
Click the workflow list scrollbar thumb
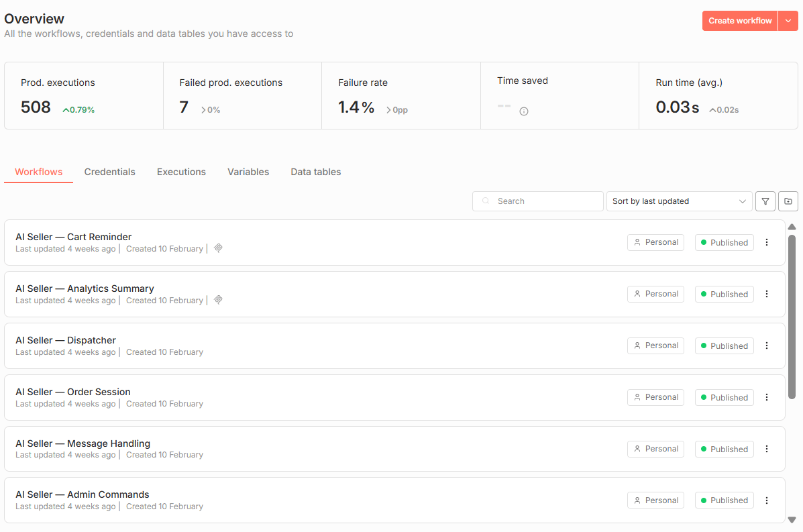point(792,317)
